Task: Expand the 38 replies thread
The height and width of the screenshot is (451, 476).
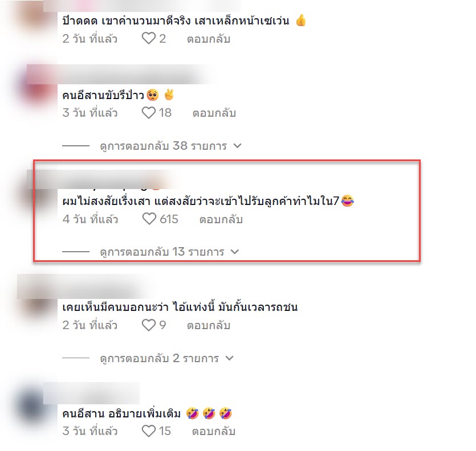Action: pos(163,146)
